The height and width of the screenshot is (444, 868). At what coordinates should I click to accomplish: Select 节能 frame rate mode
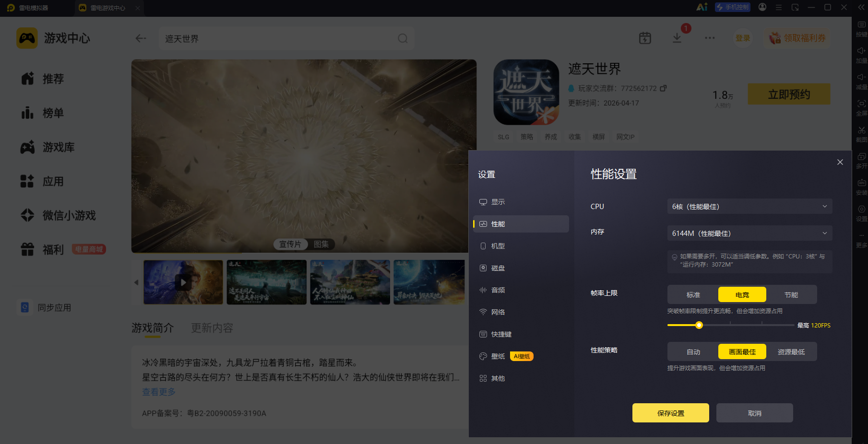coord(791,295)
